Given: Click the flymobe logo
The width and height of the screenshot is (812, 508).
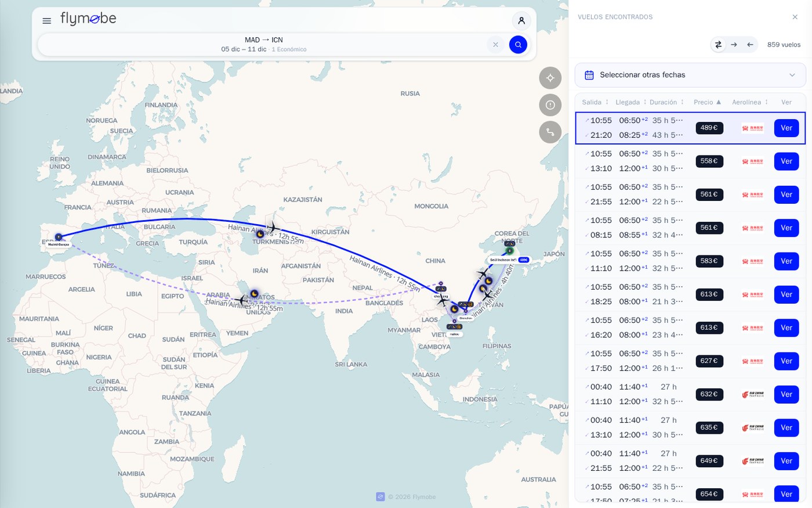Looking at the screenshot, I should coord(88,19).
